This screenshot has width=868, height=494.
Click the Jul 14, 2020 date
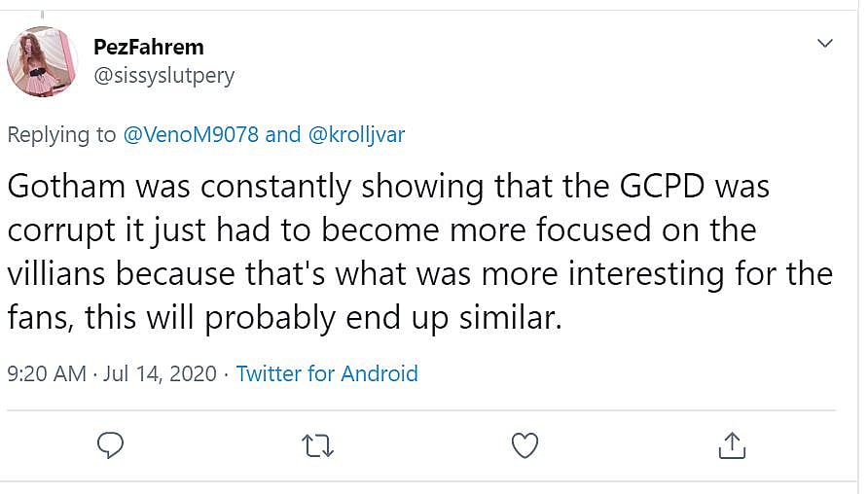tap(160, 373)
